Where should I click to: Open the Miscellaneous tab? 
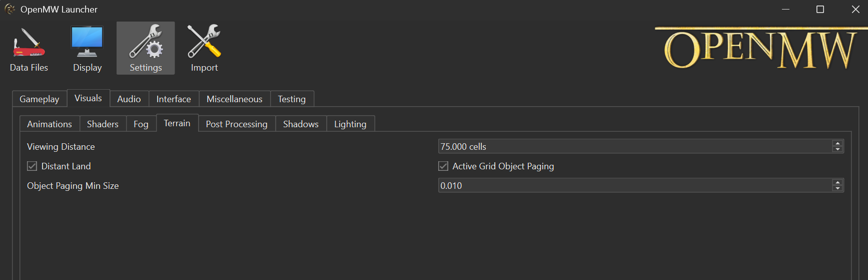(235, 99)
